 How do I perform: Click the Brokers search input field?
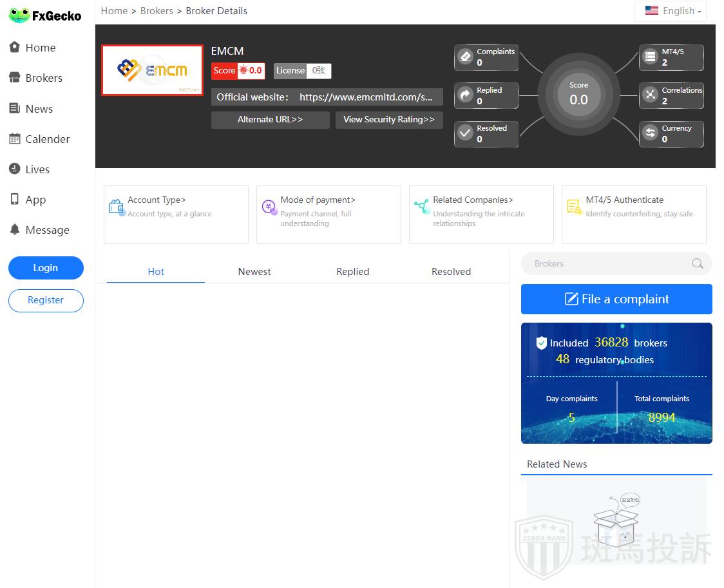click(605, 263)
